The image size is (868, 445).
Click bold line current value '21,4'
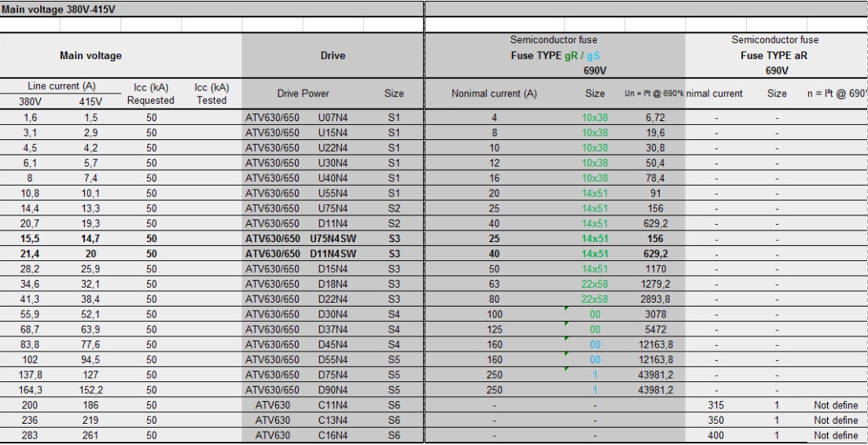coord(30,254)
